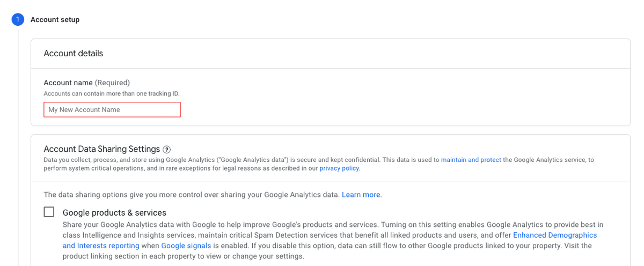
Task: Click the Google Analytics data confidentiality paragraph
Action: (x=319, y=164)
